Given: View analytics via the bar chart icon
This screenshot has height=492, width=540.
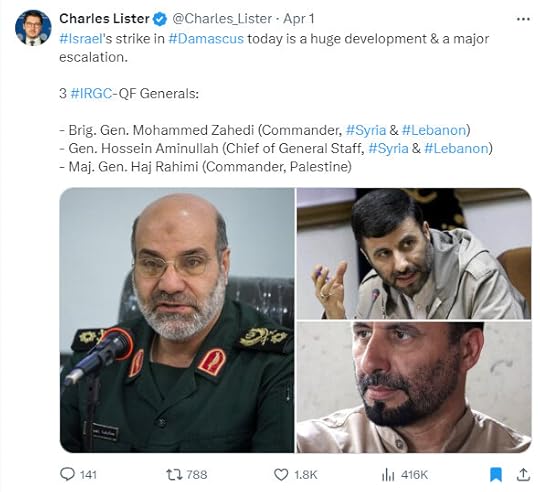Looking at the screenshot, I should [388, 475].
